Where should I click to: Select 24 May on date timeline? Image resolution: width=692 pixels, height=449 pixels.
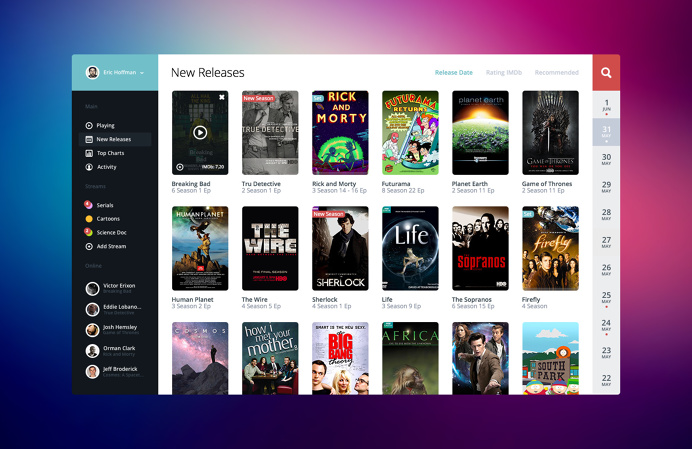(606, 326)
